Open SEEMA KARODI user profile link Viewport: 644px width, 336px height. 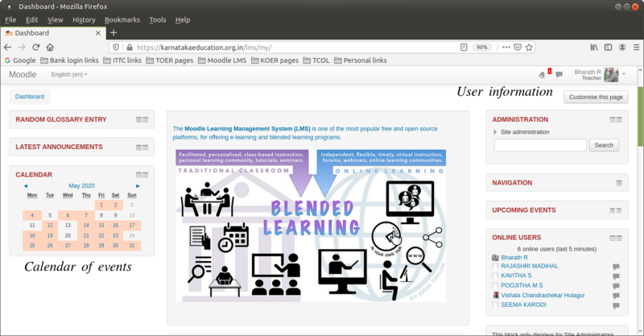point(524,305)
